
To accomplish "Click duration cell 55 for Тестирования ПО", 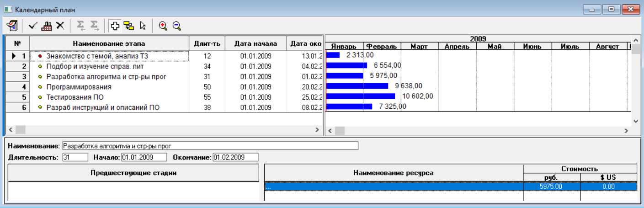I will (x=207, y=97).
